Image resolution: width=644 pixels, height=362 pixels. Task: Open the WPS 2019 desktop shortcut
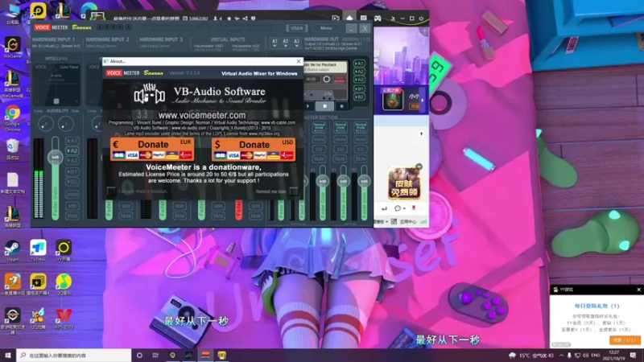(64, 319)
